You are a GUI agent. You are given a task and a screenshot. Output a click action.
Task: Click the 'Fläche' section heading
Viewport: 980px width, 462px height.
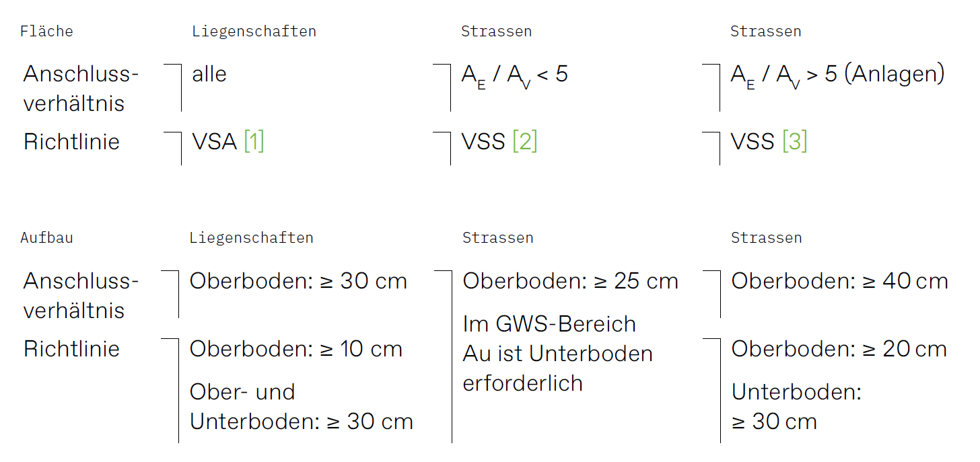pyautogui.click(x=46, y=31)
